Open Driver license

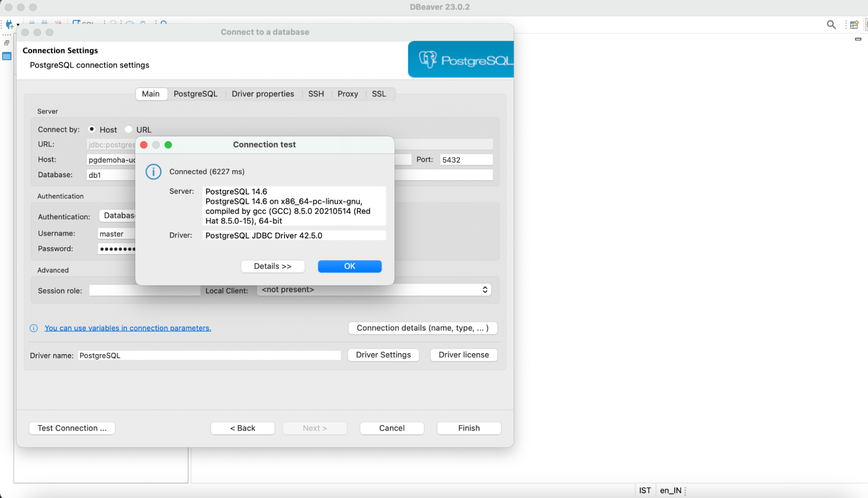[464, 355]
